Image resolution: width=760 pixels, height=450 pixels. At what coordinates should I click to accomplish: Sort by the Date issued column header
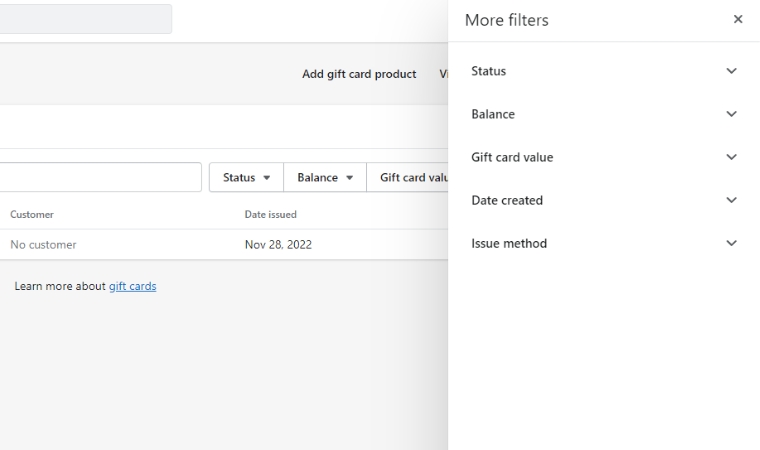coord(270,215)
